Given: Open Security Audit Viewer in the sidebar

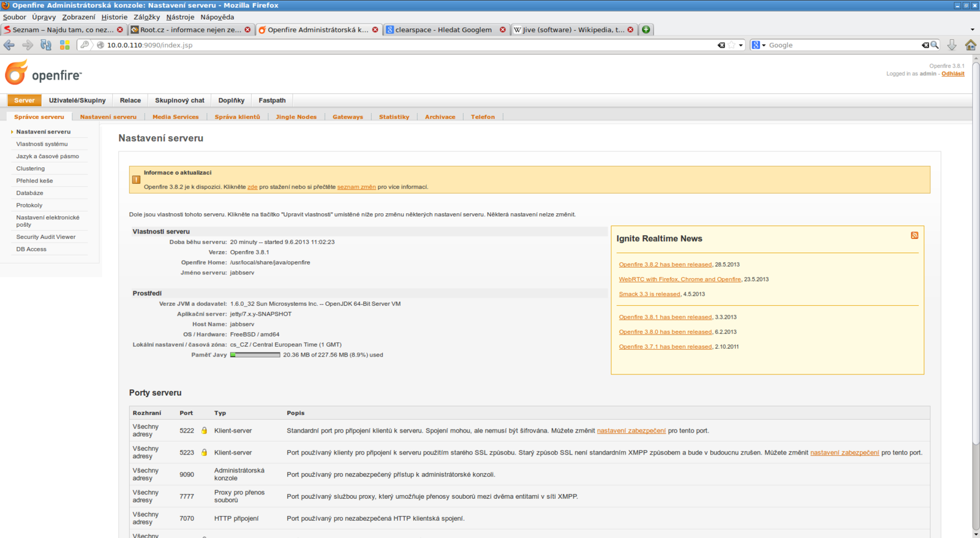Looking at the screenshot, I should [x=46, y=237].
